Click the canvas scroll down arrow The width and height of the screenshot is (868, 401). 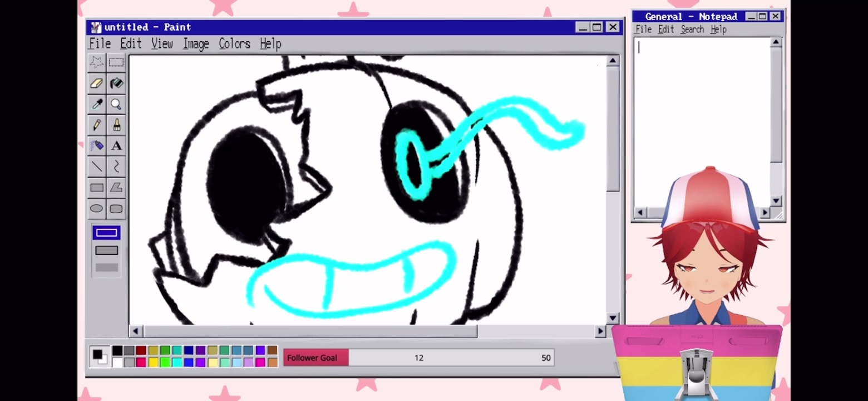(613, 318)
